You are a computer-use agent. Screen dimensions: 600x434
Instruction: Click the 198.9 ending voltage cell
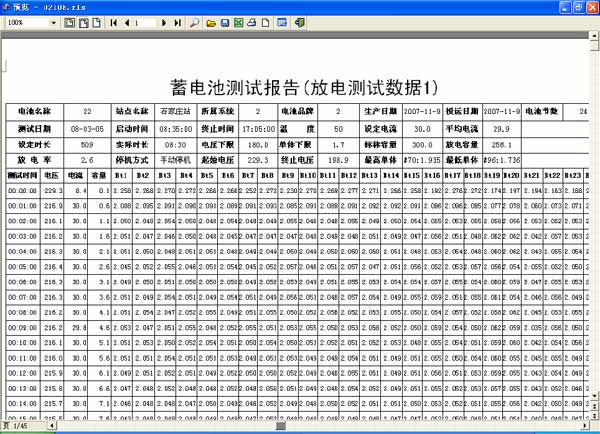[x=338, y=160]
